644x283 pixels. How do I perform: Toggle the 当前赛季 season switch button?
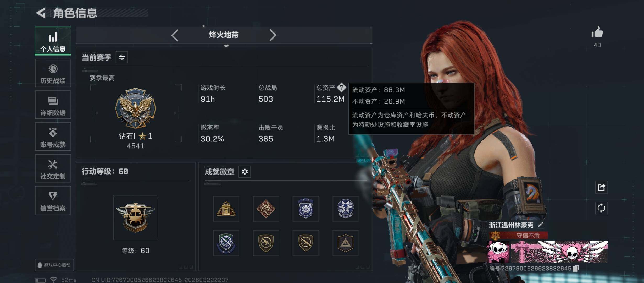122,57
